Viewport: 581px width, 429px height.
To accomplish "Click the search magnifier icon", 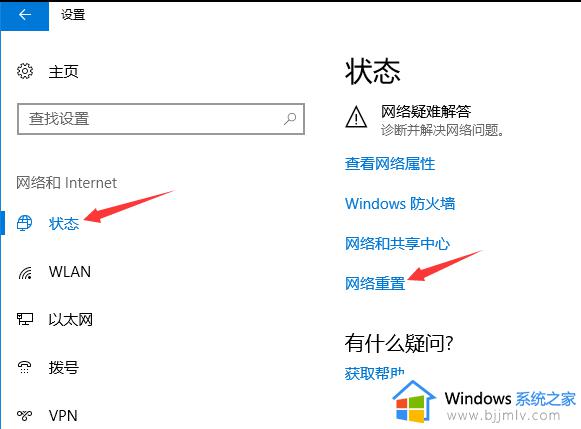I will pos(290,119).
